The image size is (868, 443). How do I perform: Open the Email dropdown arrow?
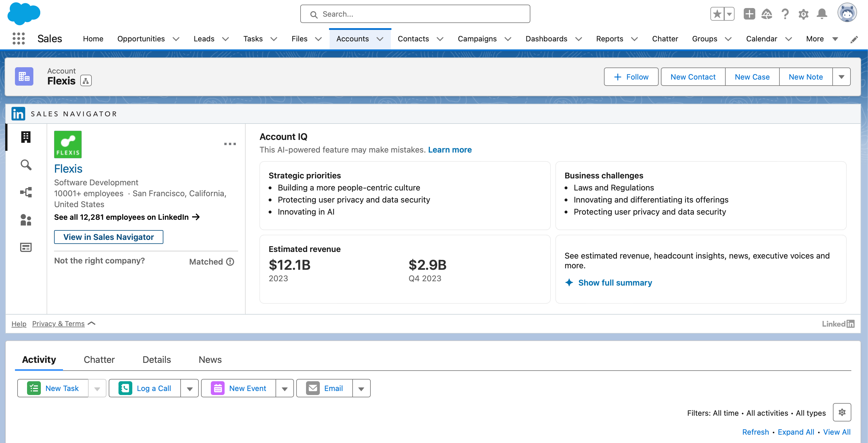(361, 388)
